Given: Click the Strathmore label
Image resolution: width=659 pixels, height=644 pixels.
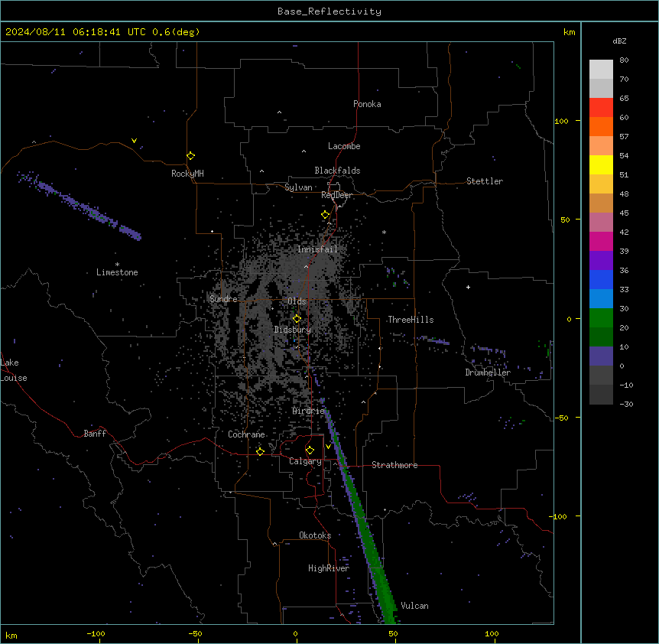Looking at the screenshot, I should coord(394,465).
